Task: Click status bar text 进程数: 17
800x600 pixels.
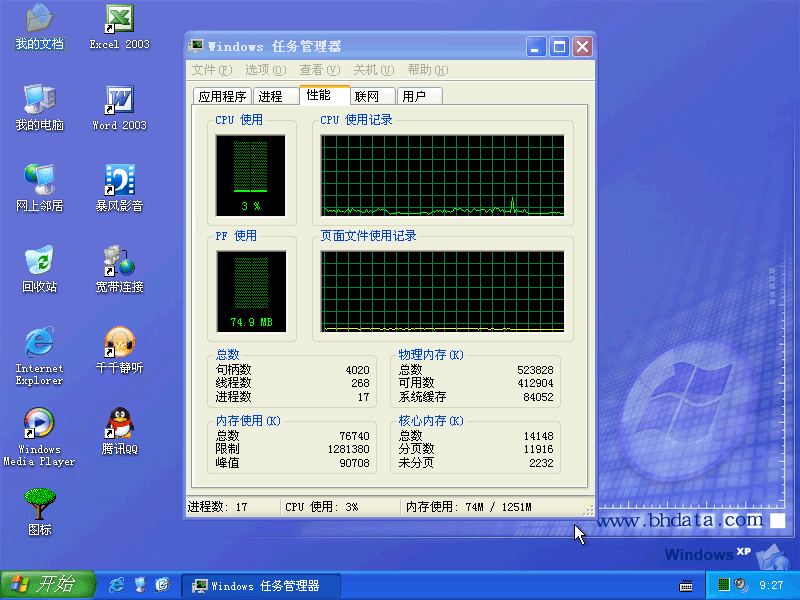Action: pos(217,507)
